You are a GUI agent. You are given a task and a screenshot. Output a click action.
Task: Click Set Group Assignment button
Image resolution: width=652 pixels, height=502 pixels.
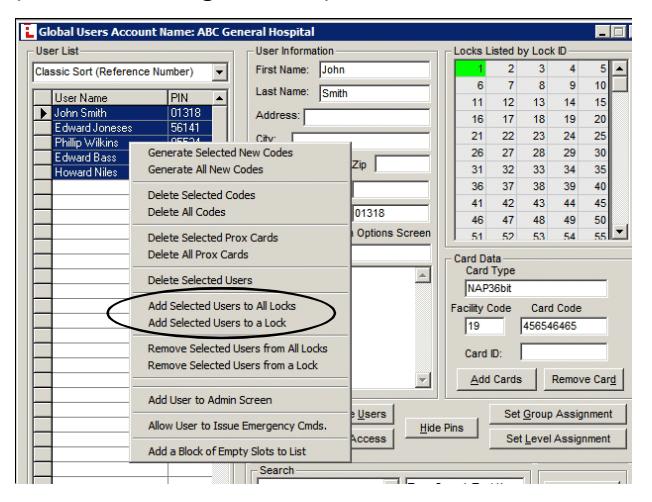[558, 414]
